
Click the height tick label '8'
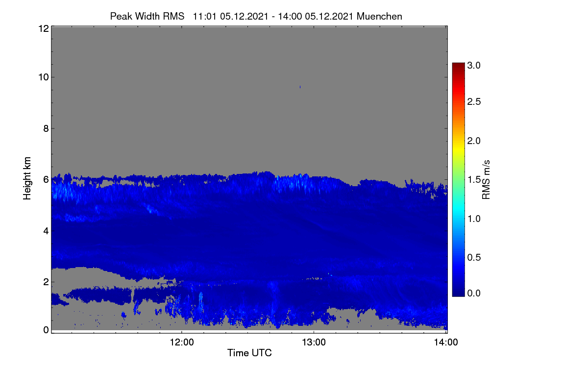tap(45, 128)
